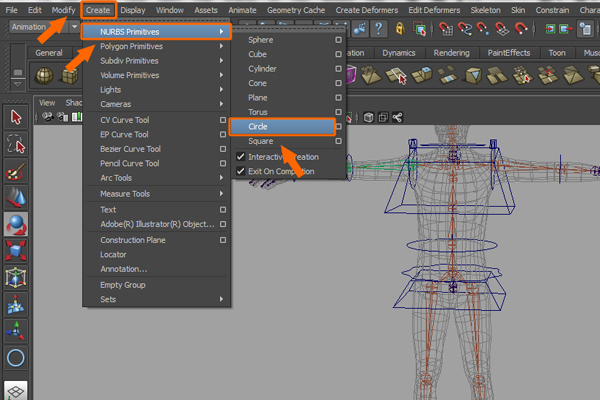
Task: Click the share icon in viewport toolbar
Action: pos(397,118)
